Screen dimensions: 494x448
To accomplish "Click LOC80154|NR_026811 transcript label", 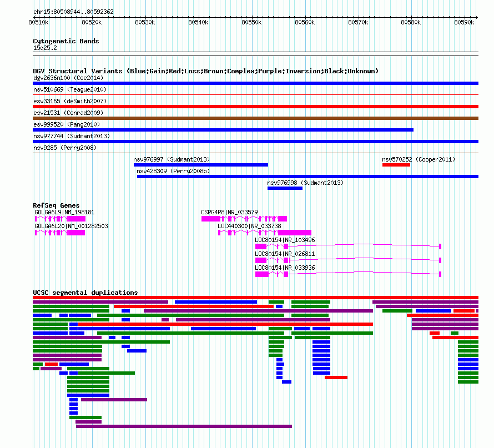I will click(285, 254).
